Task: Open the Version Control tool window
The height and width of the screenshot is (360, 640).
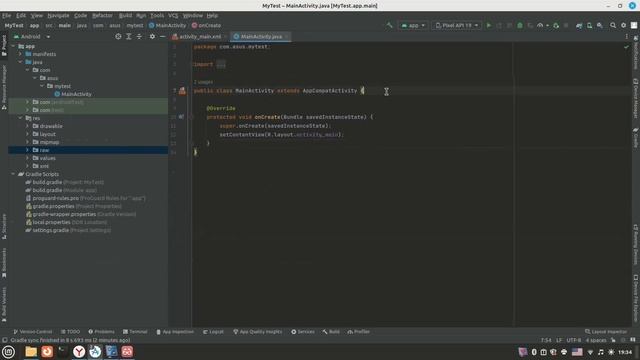Action: point(33,331)
